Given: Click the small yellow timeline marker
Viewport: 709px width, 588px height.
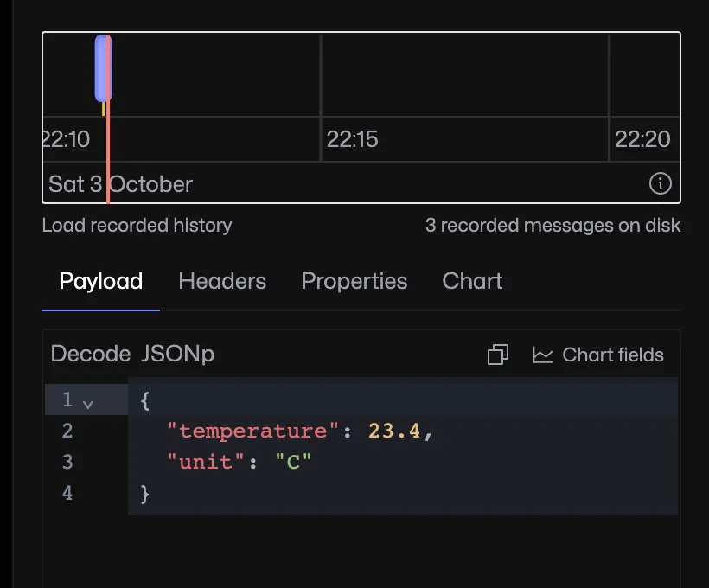Looking at the screenshot, I should click(x=104, y=109).
